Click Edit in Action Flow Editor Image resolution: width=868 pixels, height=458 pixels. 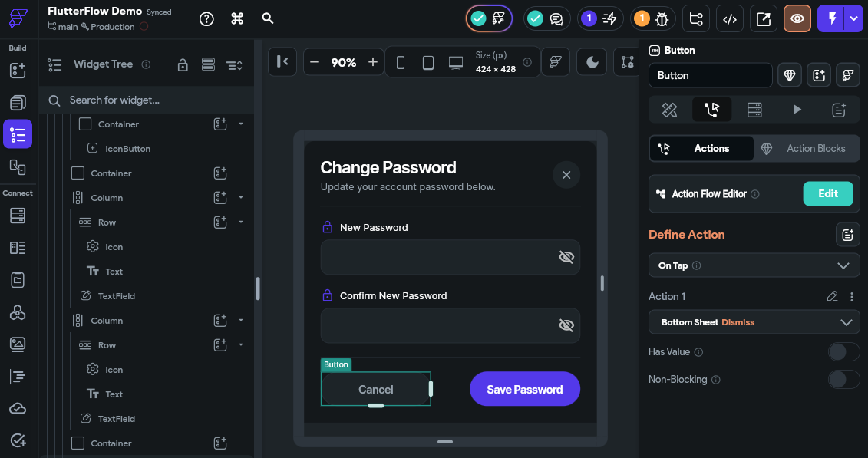point(828,193)
